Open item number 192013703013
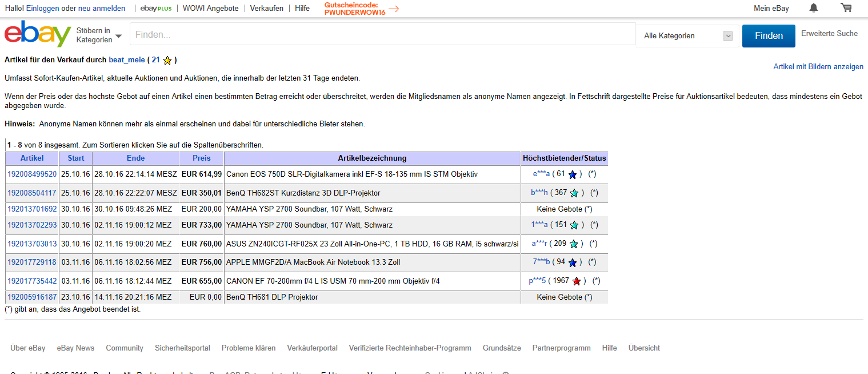 (32, 244)
